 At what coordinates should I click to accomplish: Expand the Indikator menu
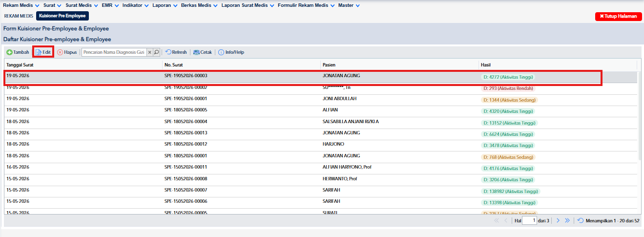[x=136, y=5]
